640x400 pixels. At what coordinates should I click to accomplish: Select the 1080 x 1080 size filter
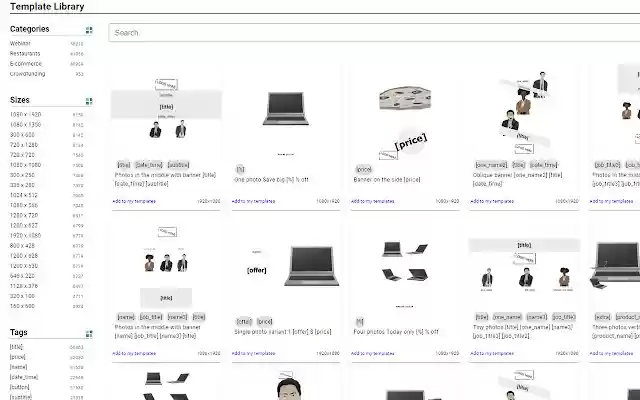(x=25, y=165)
